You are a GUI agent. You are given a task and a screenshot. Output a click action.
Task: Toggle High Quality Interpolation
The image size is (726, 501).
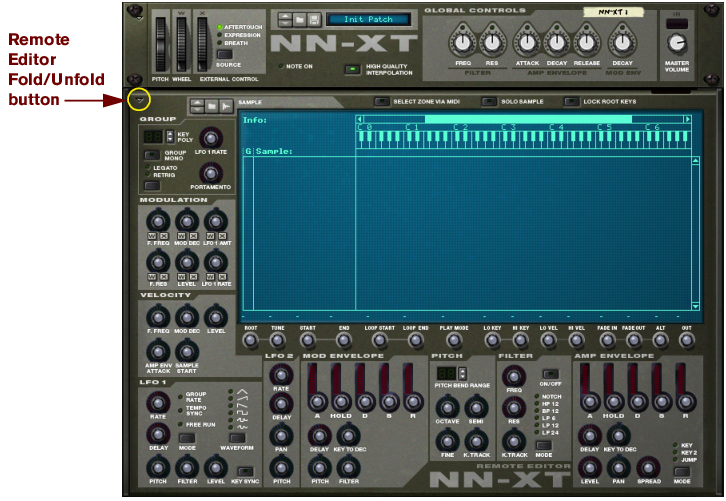tap(352, 69)
